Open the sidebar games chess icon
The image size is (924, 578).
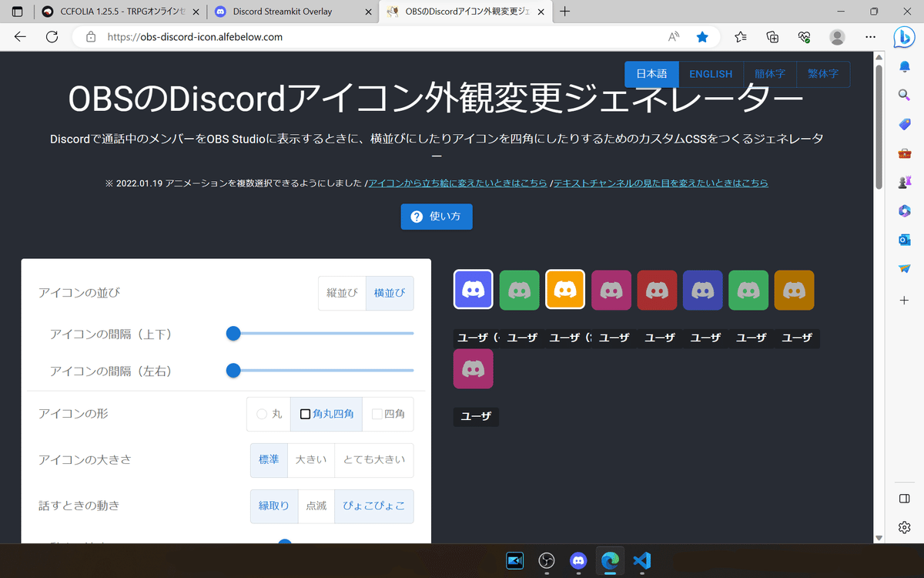coord(905,182)
